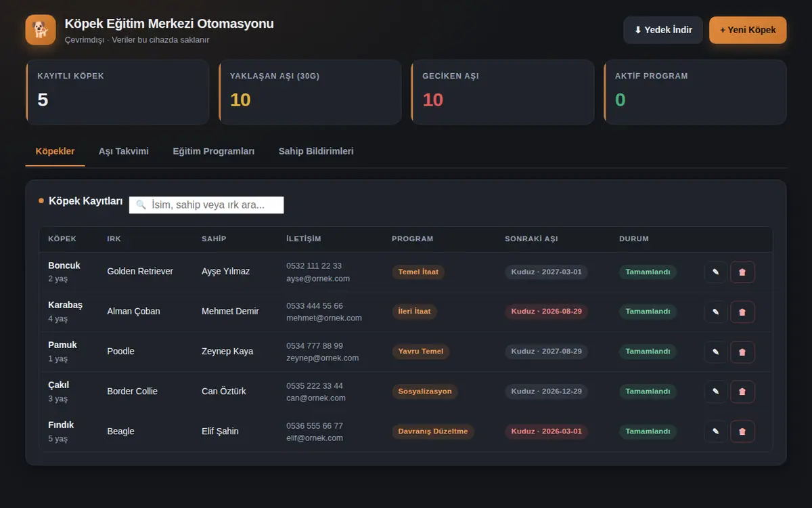Delete the Pamuk row with trash icon

coord(742,352)
